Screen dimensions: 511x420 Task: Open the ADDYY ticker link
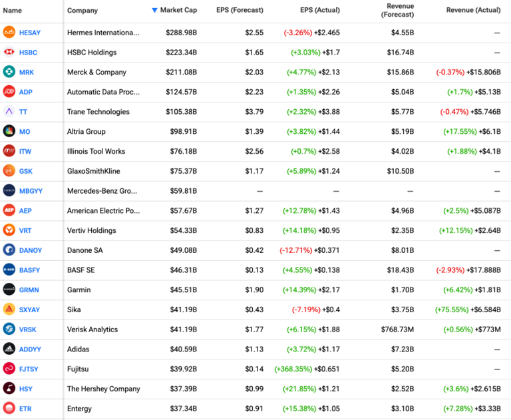click(30, 349)
